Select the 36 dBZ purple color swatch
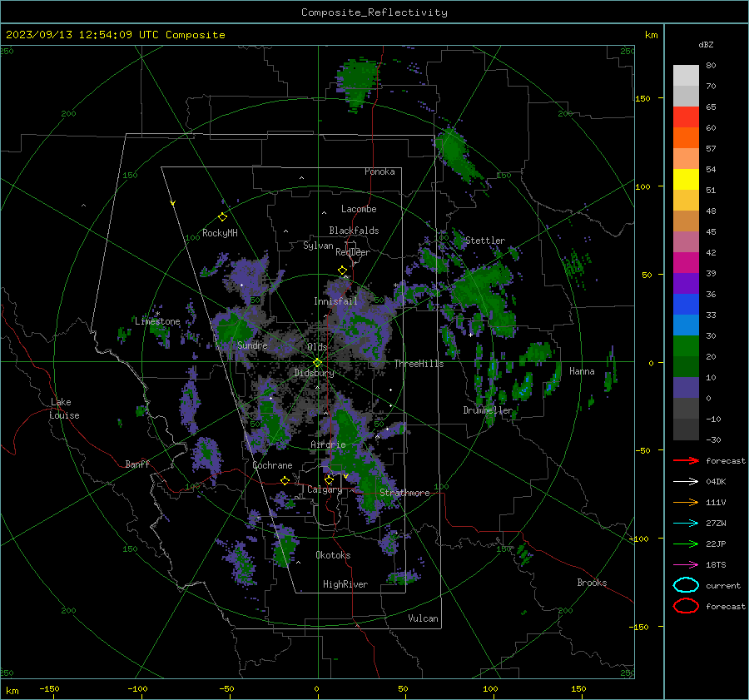 click(x=686, y=283)
